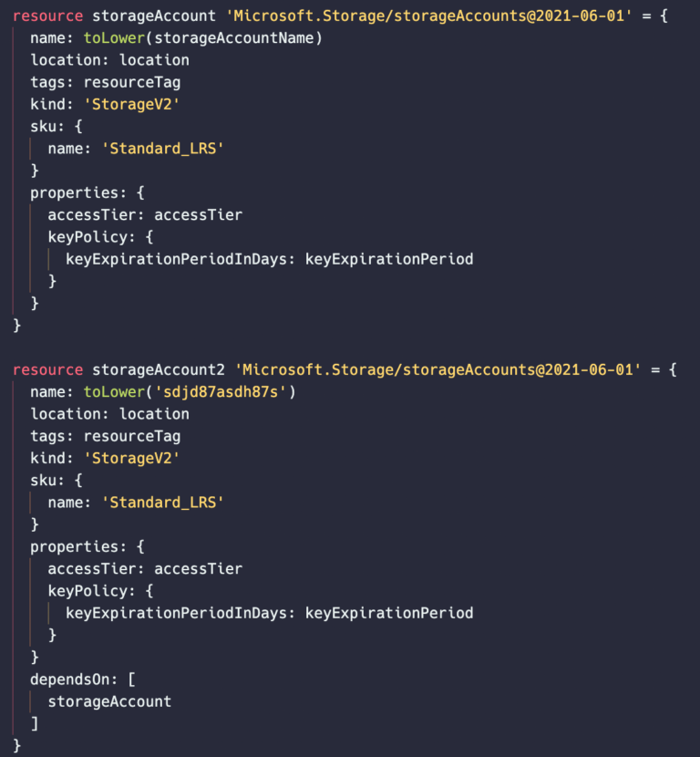Click the first resource type string 'Microsoft.Storage/storageAccounts@2021-06-01'

(x=429, y=16)
